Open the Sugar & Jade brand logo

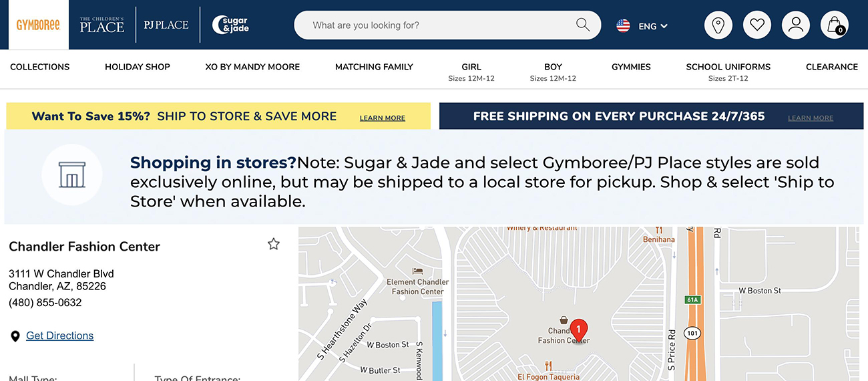click(230, 25)
